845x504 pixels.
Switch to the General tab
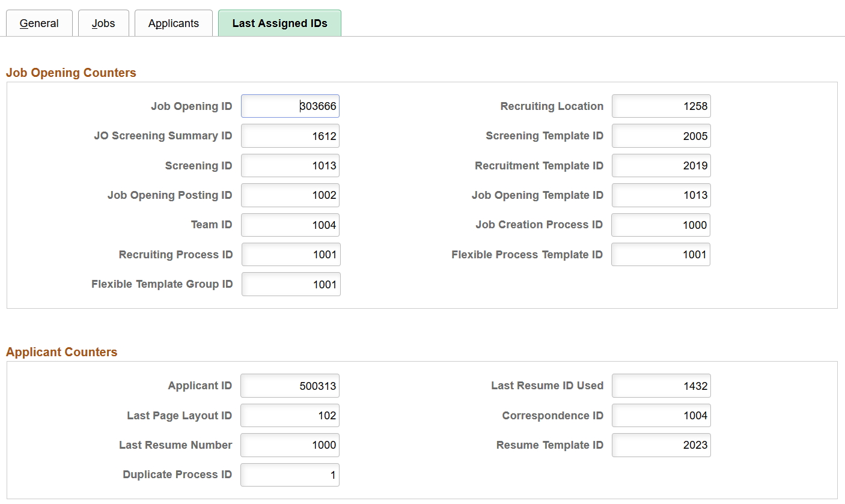tap(39, 23)
